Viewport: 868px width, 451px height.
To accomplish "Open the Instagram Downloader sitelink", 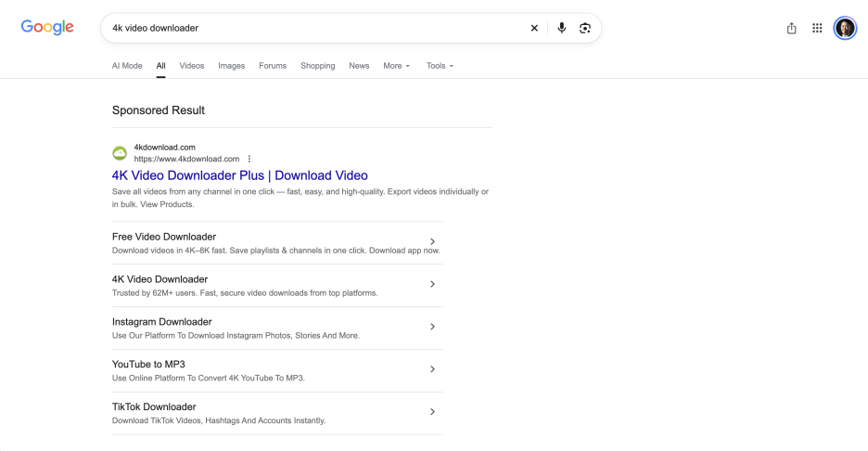I will (161, 322).
